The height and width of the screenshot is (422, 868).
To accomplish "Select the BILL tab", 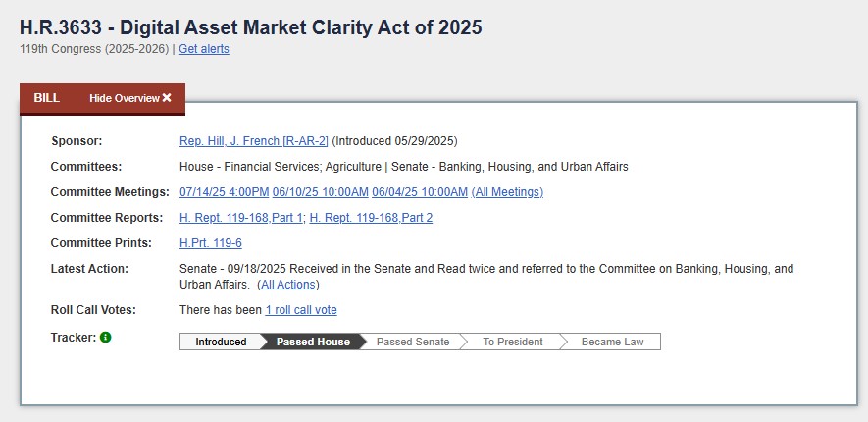I will coord(47,98).
